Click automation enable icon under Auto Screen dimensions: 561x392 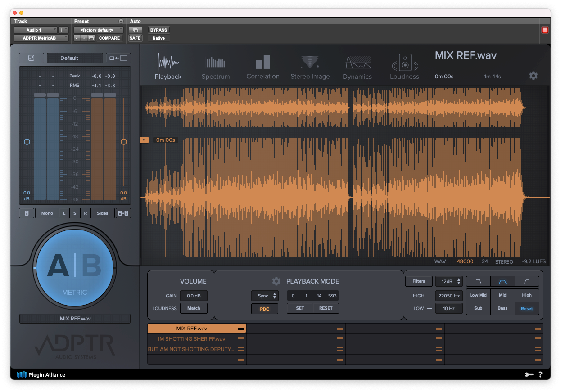pyautogui.click(x=135, y=30)
